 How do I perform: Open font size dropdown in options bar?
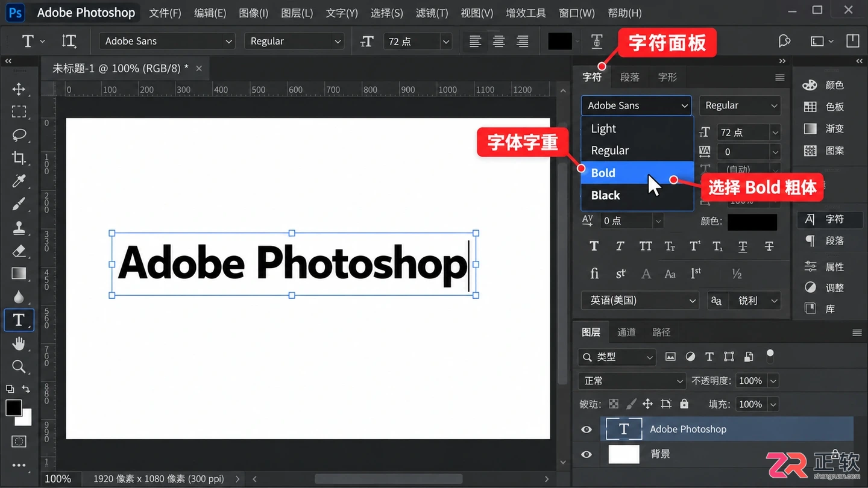(446, 41)
